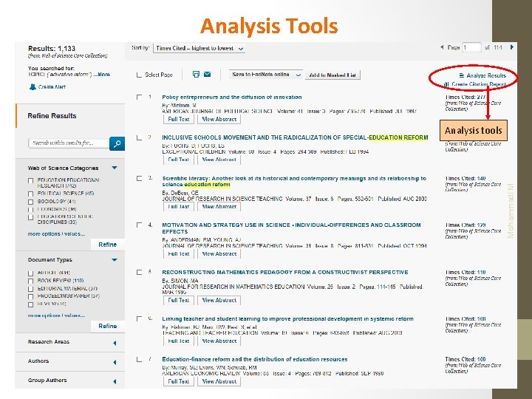Viewport: 532px width, 399px height.
Task: Select checkbox for result 1 Policy entrepreneurs
Action: [x=139, y=97]
